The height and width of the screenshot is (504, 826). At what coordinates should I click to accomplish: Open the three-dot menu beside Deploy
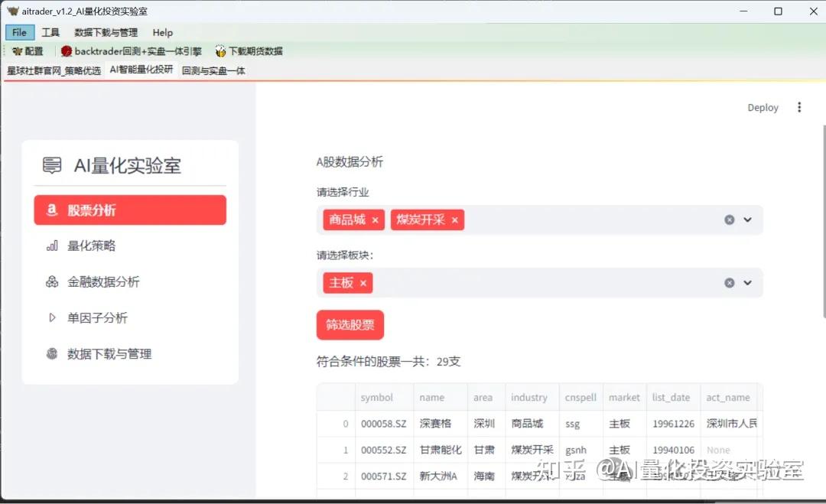click(x=799, y=107)
